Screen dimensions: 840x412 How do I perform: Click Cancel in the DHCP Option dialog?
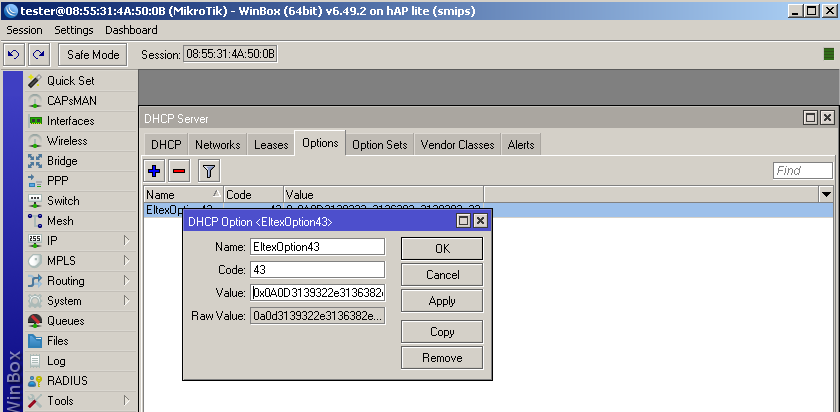point(442,275)
